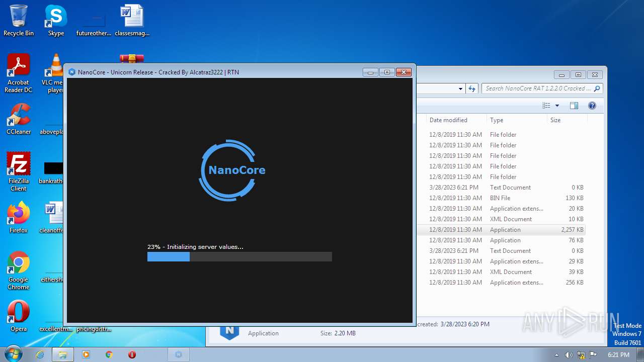Open network status tray icon
Image resolution: width=644 pixels, height=362 pixels.
tap(581, 354)
